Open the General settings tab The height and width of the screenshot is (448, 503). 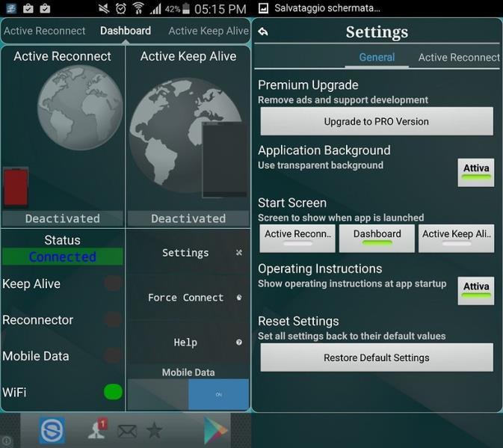377,57
